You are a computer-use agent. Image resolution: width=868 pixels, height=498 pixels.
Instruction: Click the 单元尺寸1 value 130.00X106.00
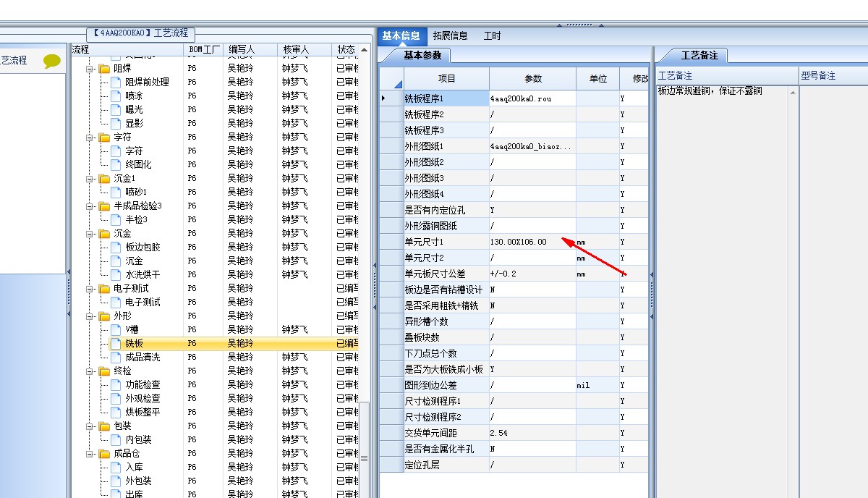(x=533, y=242)
